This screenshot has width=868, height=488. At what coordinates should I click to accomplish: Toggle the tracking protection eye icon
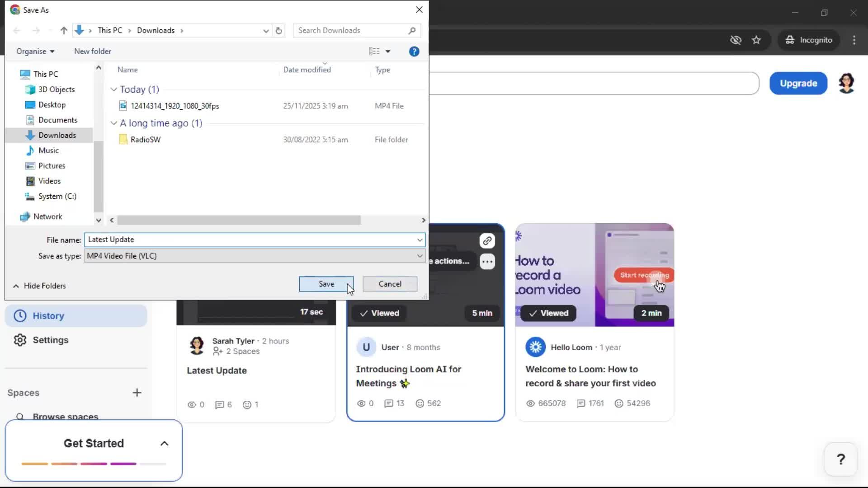(736, 40)
